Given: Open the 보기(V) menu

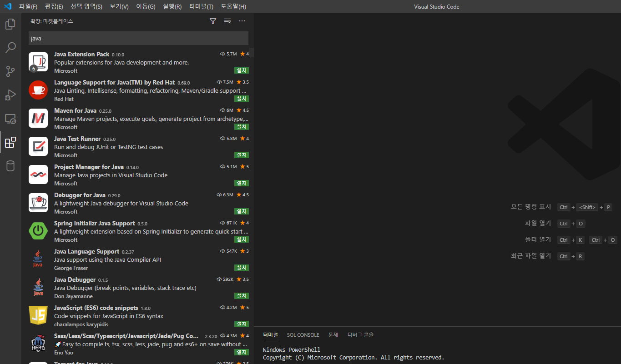Looking at the screenshot, I should click(119, 6).
